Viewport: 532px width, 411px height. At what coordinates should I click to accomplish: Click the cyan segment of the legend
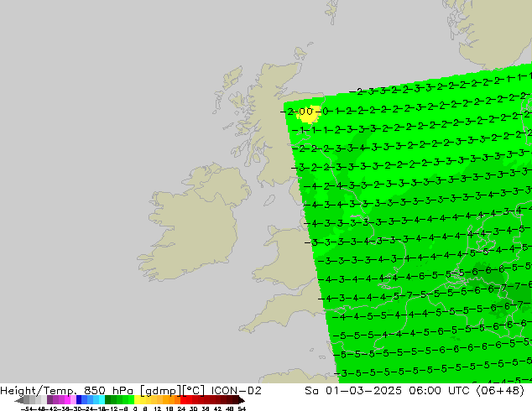[102, 400]
